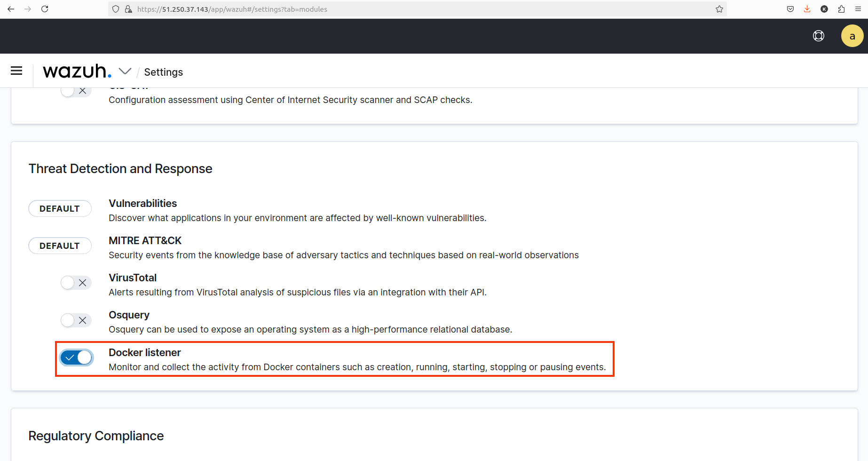Screen dimensions: 868x461
Task: Click the Vulnerabilities description text
Action: coord(298,218)
